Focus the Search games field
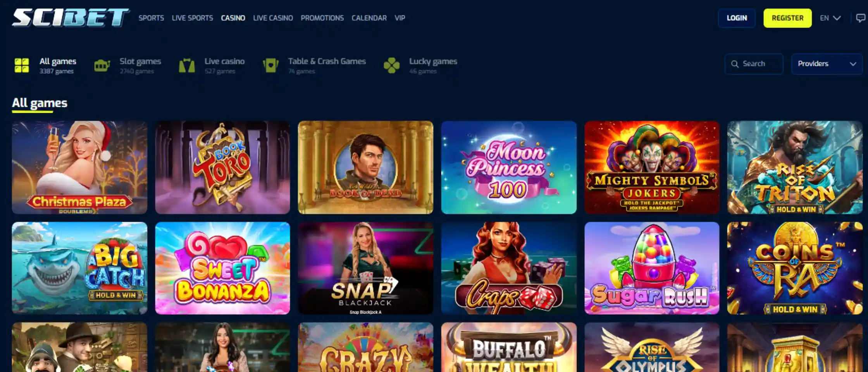Screen dimensions: 868x372 pyautogui.click(x=754, y=64)
